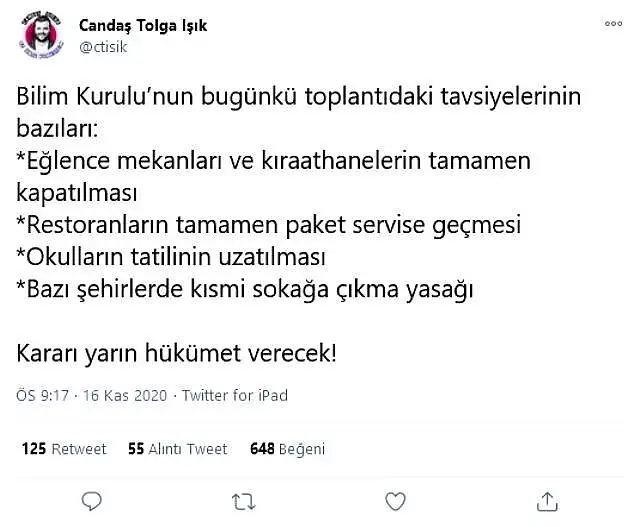Click the line about Restoranların paket servise geçmesi
The height and width of the screenshot is (527, 640).
[x=269, y=225]
